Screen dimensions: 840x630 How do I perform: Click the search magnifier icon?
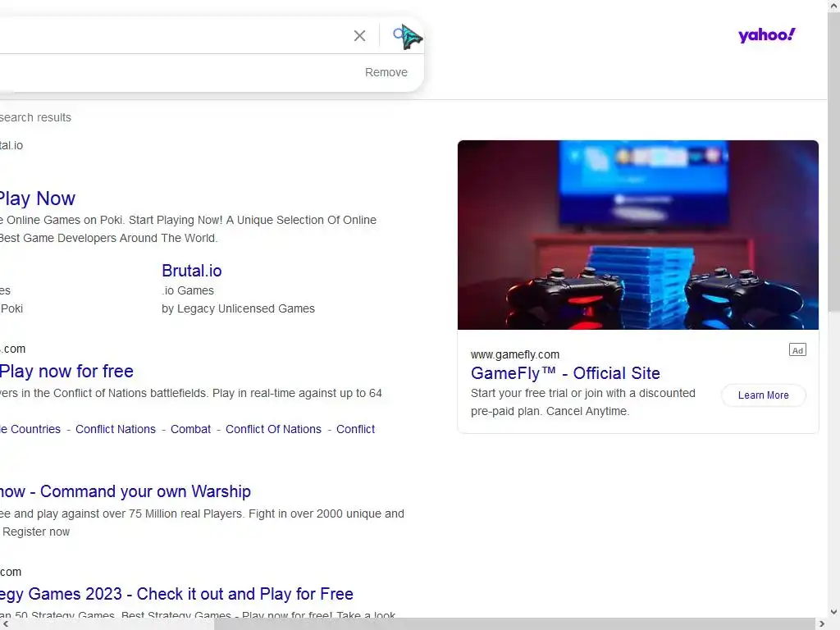[x=399, y=35]
